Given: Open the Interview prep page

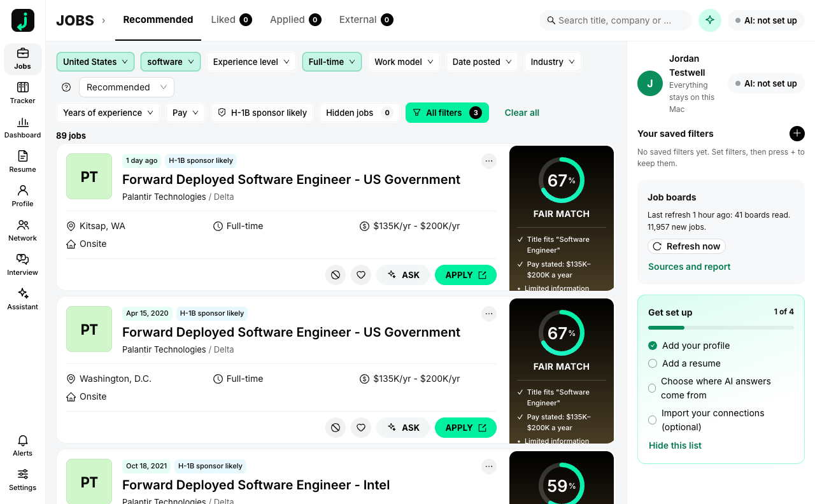Looking at the screenshot, I should point(23,265).
